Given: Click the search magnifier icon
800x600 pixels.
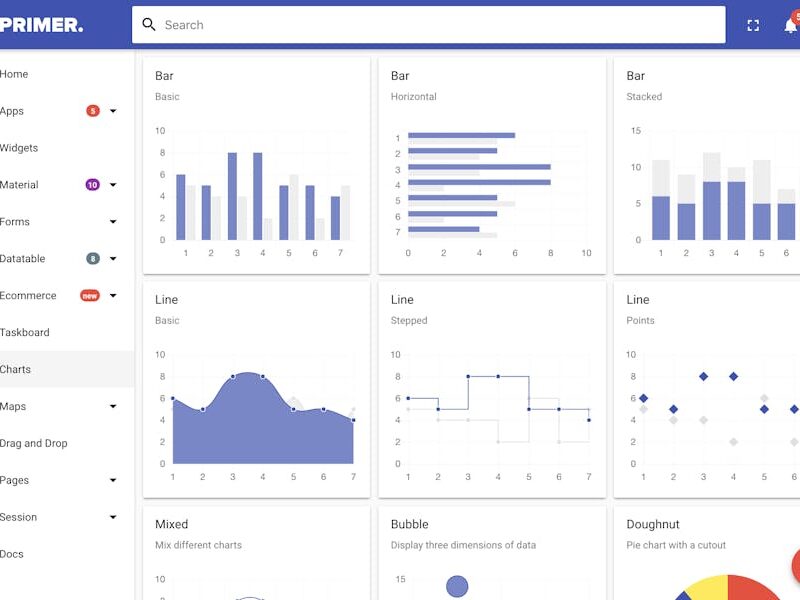Looking at the screenshot, I should (x=148, y=24).
